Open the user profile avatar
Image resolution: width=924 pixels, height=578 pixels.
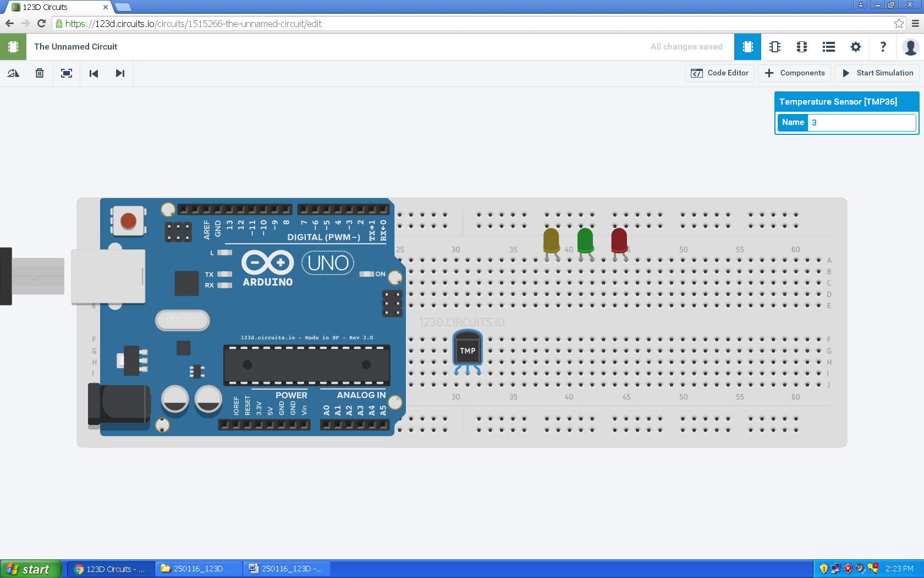click(910, 47)
